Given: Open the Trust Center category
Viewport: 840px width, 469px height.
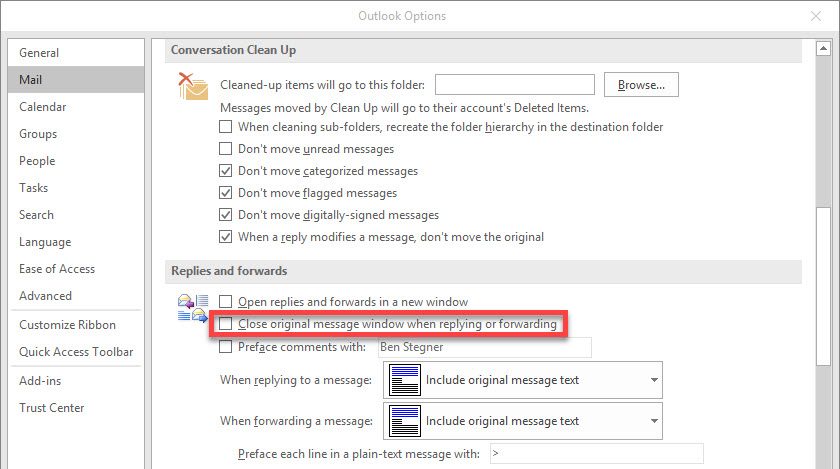Looking at the screenshot, I should 76,408.
